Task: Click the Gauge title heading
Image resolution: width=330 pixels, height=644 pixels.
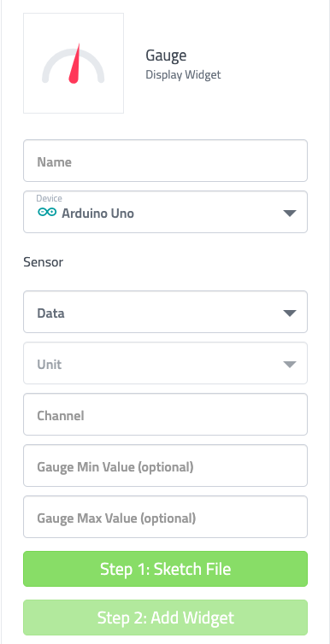Action: click(x=166, y=56)
